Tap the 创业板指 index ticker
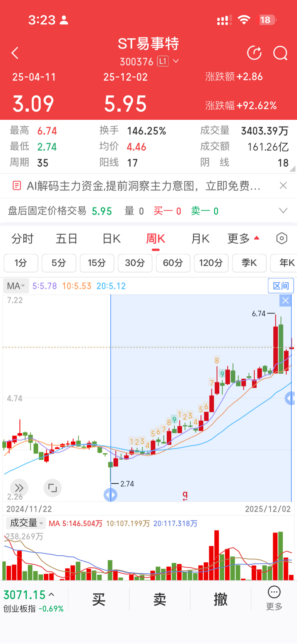The height and width of the screenshot is (644, 297). click(x=33, y=600)
